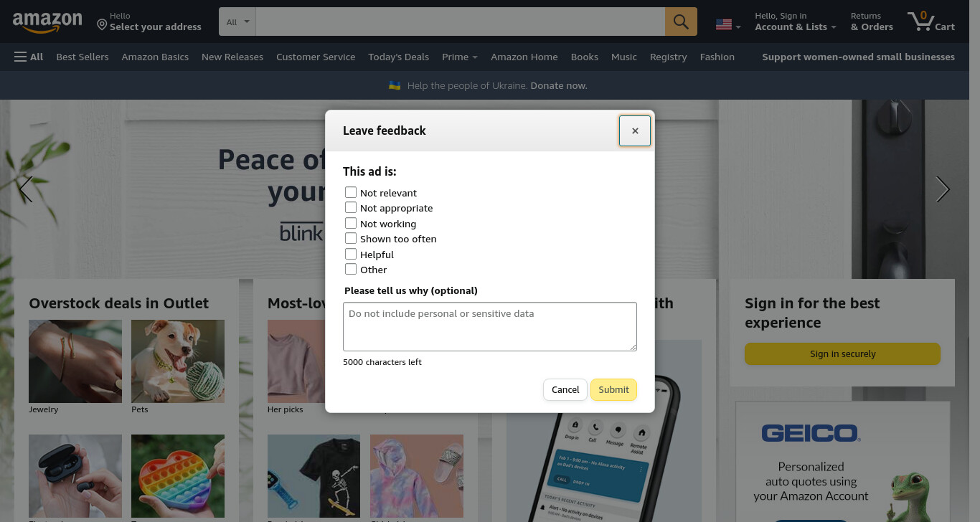This screenshot has width=980, height=522.
Task: Check the Shown too often checkbox
Action: (351, 238)
